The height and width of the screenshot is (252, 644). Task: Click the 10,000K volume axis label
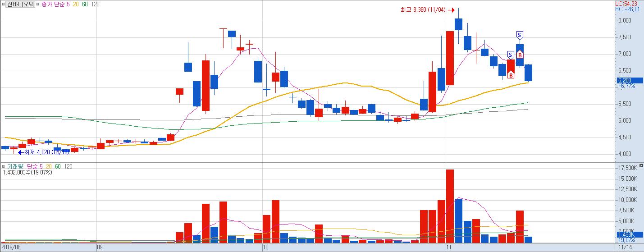pyautogui.click(x=627, y=200)
